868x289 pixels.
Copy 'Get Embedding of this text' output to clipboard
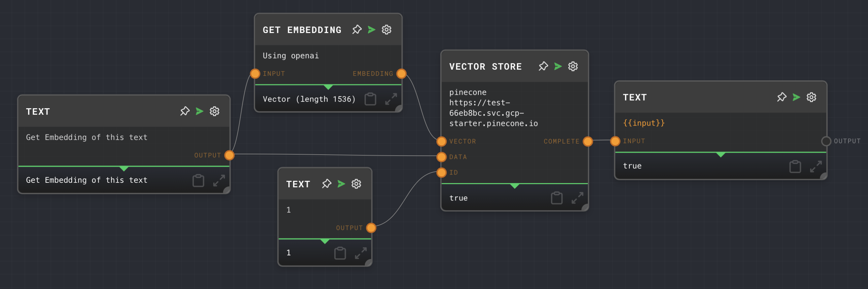point(198,180)
